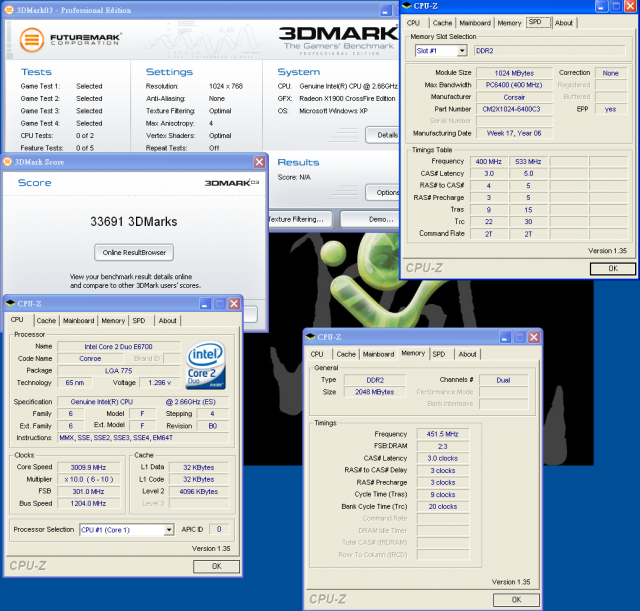Select Mainboard tab in CPU-Z Memory window

378,354
